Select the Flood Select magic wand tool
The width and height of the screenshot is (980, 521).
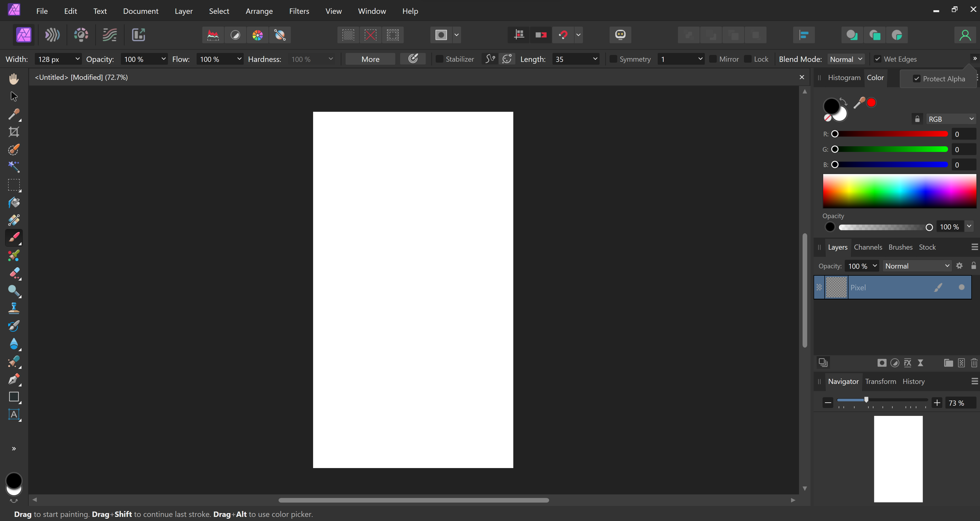click(x=14, y=167)
